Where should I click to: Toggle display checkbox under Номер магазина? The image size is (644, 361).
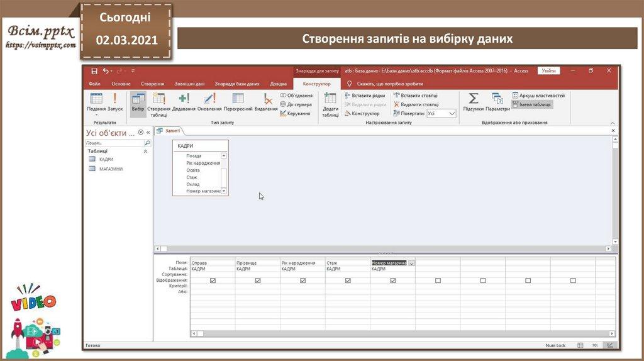[393, 280]
